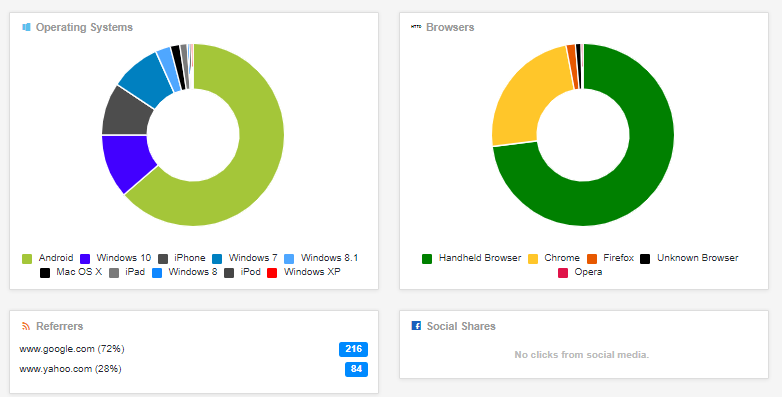This screenshot has width=782, height=397.
Task: Toggle the Windows XP red legend box
Action: 272,272
